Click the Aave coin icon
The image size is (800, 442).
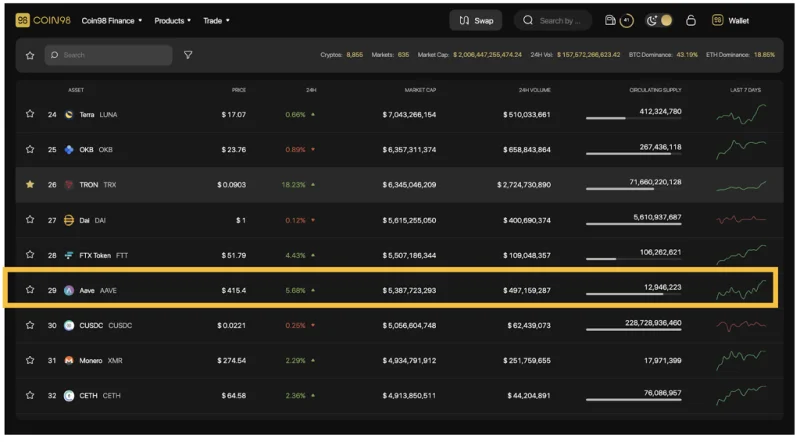(69, 290)
